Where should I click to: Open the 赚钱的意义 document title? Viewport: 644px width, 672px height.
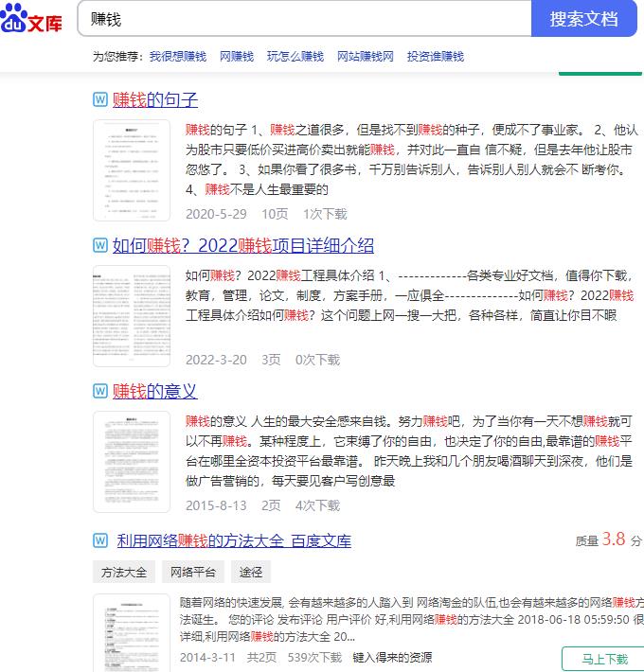(x=155, y=391)
